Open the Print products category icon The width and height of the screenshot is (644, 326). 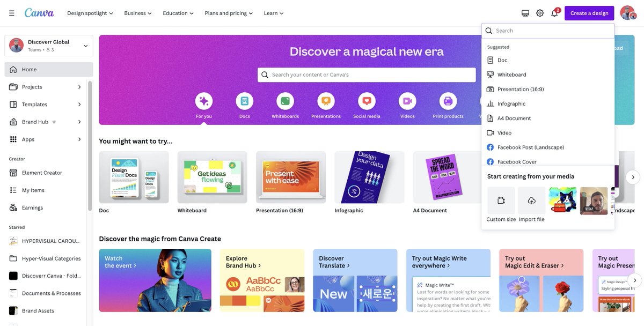coord(448,101)
